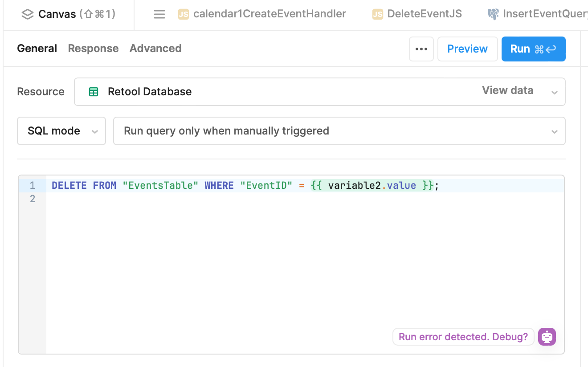Click the Canvas layers icon
This screenshot has width=588, height=367.
28,14
